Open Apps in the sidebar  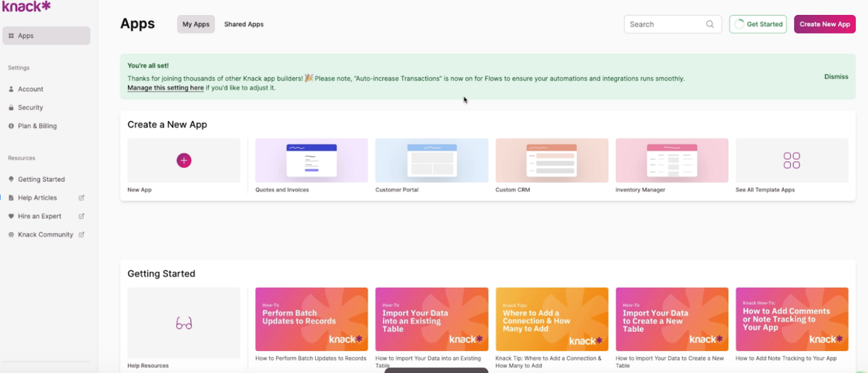(x=46, y=36)
